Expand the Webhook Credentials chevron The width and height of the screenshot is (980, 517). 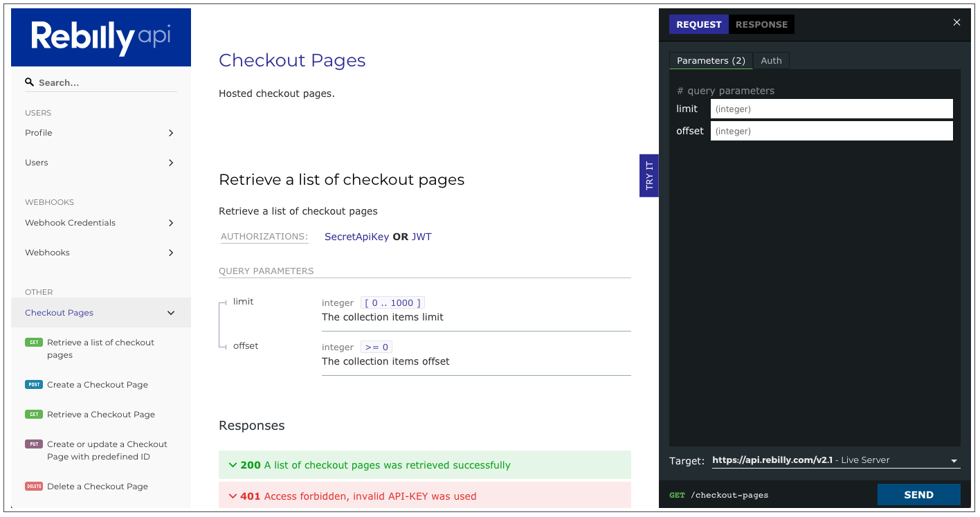(x=171, y=223)
